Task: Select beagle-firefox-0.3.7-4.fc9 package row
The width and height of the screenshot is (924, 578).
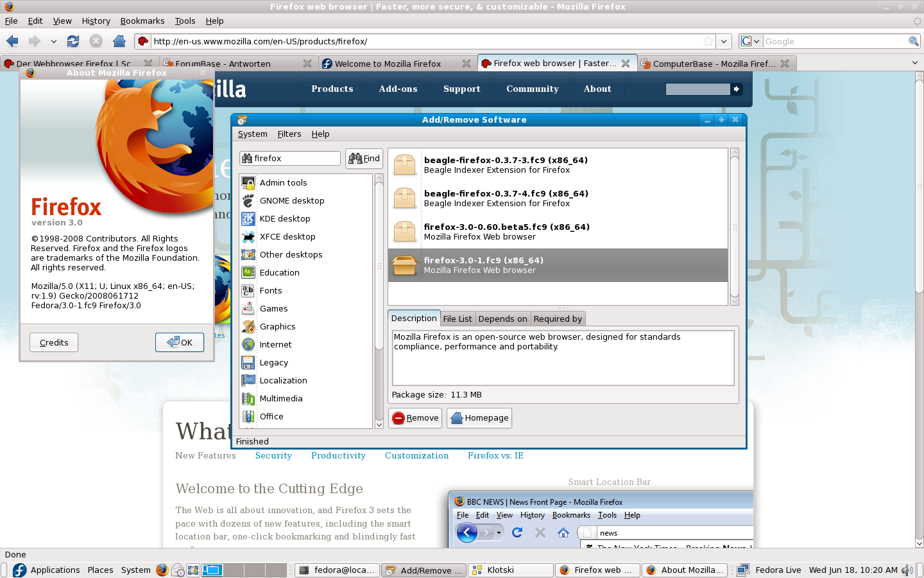Action: (x=558, y=198)
